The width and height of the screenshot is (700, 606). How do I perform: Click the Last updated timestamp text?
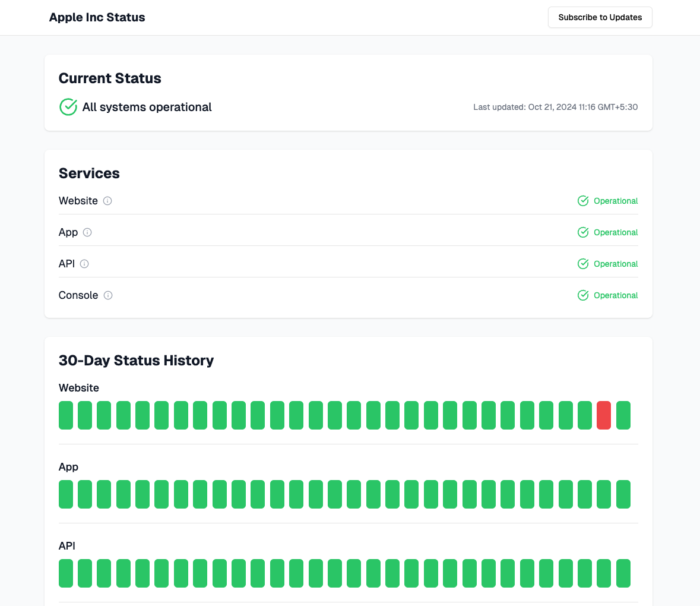(555, 107)
